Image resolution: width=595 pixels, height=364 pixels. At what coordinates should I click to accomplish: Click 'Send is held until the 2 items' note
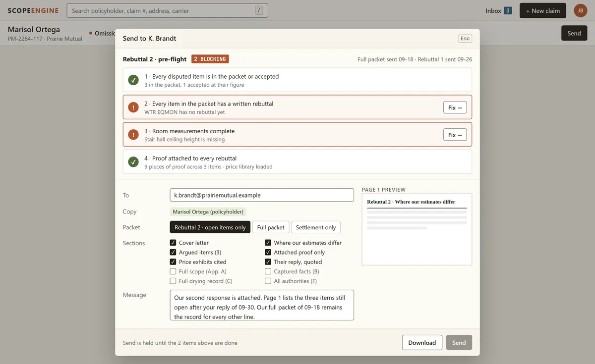tap(180, 343)
